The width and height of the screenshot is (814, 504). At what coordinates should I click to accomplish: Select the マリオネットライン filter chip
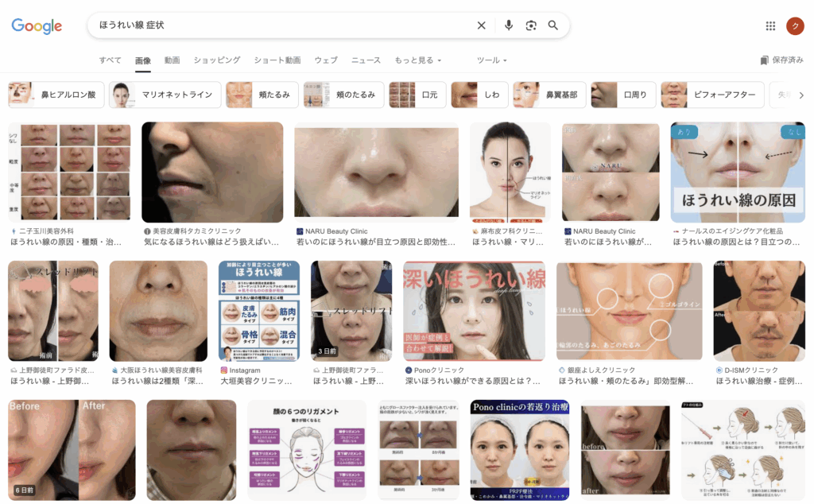(165, 95)
